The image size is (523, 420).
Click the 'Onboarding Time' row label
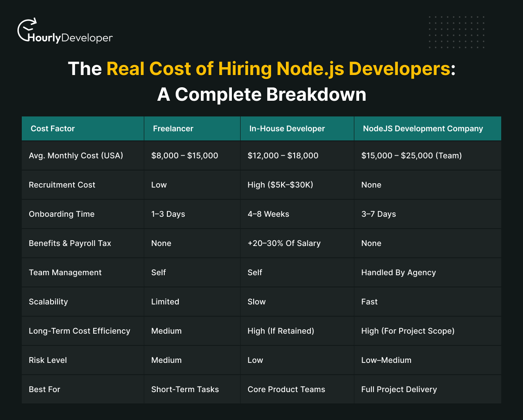(61, 214)
